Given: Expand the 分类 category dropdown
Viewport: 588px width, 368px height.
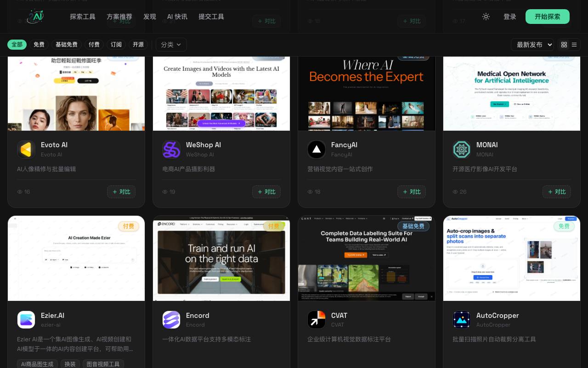Looking at the screenshot, I should pyautogui.click(x=171, y=45).
